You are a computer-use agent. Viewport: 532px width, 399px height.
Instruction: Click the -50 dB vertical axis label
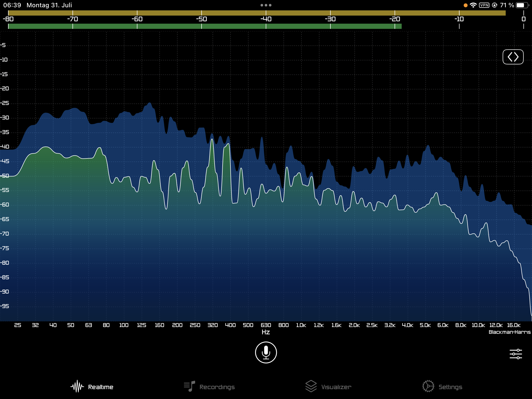tap(5, 176)
